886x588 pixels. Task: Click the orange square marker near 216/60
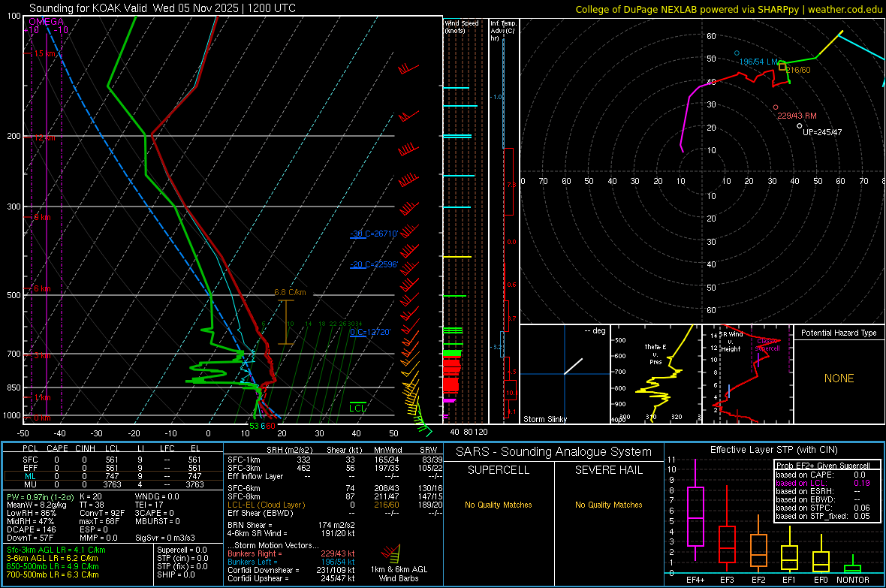[x=782, y=67]
